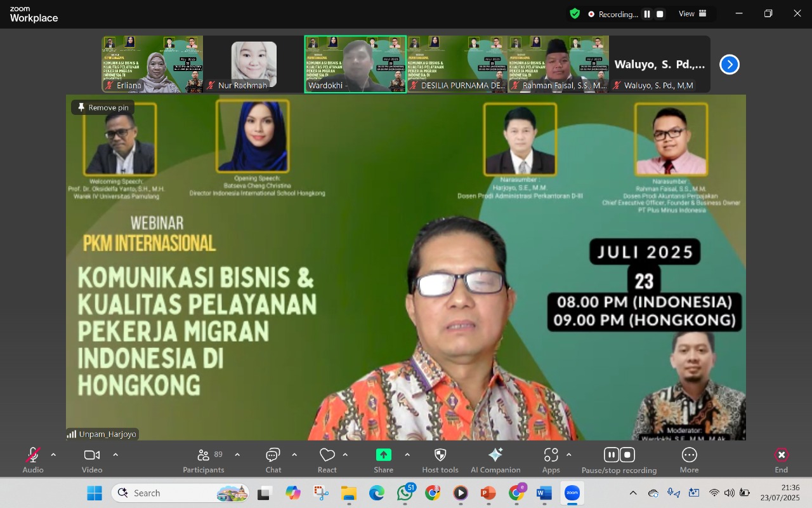Screen dimensions: 812x508
Task: Open the Participants panel
Action: 204,460
